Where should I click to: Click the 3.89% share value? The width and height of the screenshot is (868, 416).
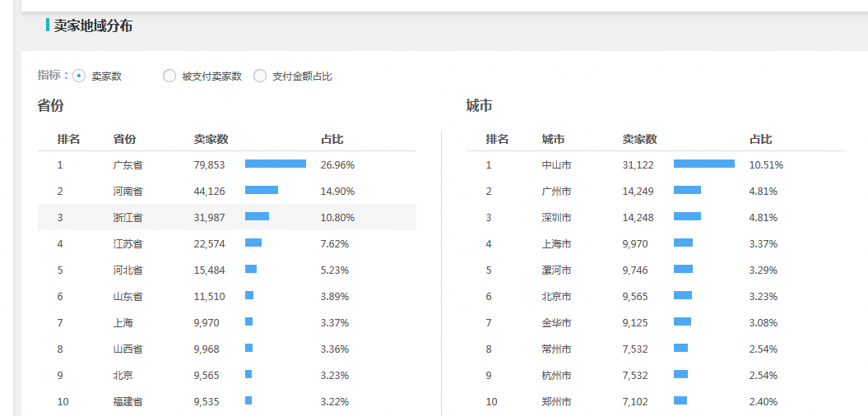[335, 297]
